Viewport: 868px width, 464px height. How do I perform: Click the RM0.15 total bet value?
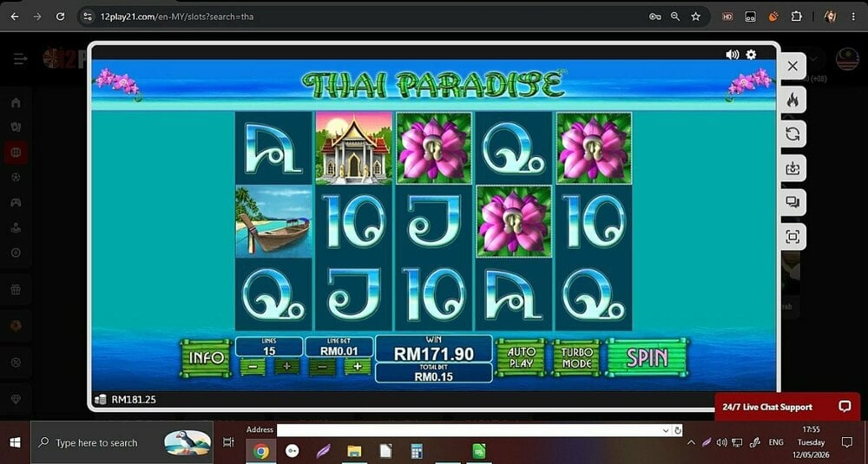pos(434,376)
